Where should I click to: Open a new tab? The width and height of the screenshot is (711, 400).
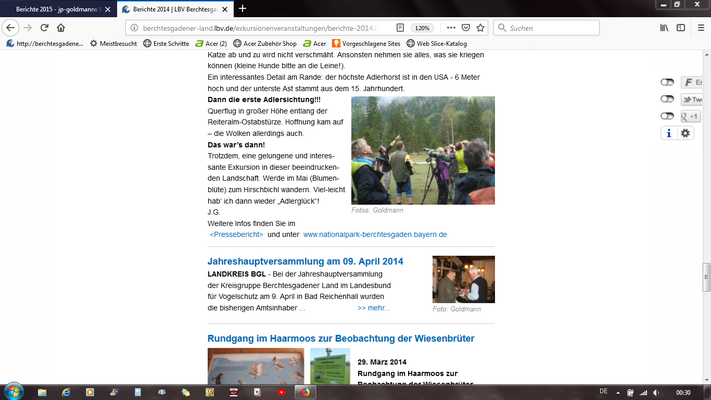243,9
